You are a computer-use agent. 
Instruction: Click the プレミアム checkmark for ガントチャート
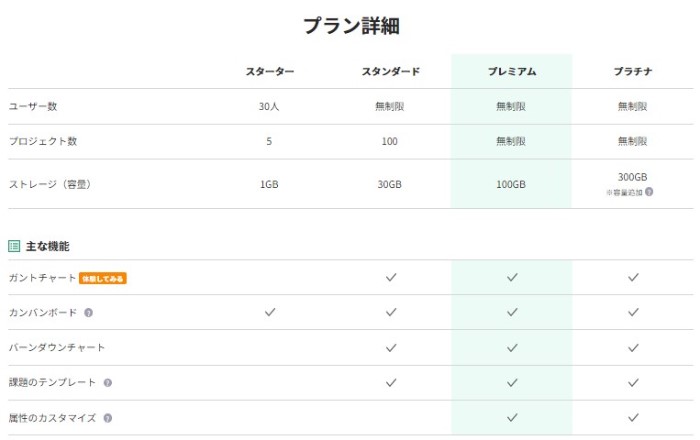coord(512,278)
